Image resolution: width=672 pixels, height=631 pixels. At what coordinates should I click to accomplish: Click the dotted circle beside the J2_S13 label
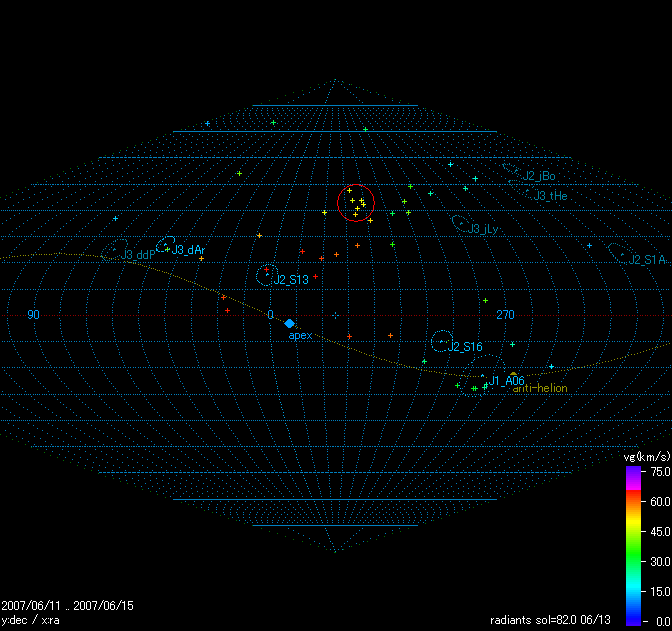click(267, 275)
